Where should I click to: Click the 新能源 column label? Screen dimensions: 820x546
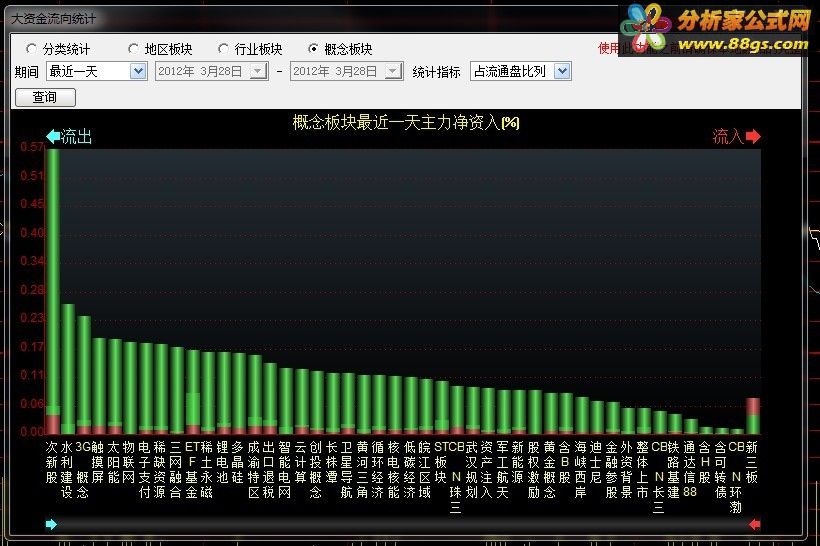pos(518,462)
